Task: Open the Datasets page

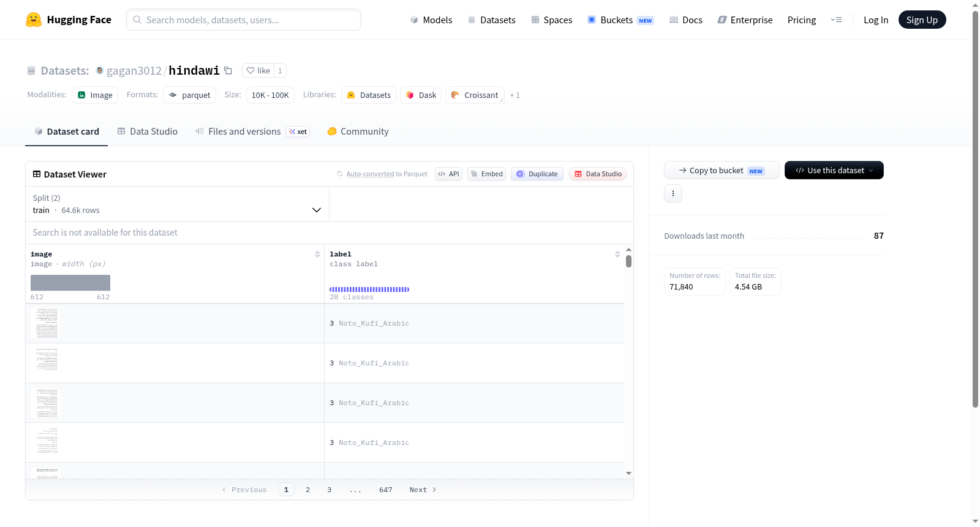Action: point(491,20)
